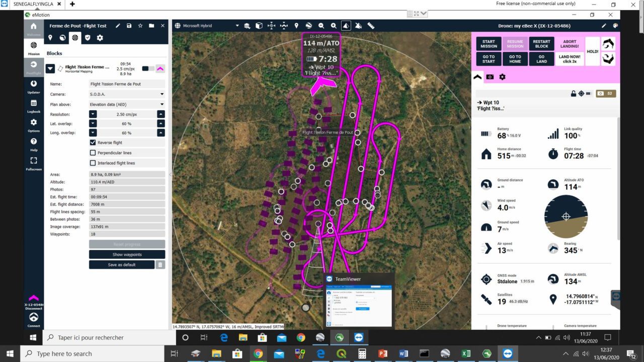Screen dimensions: 644x362
Task: Open the Camera S.O.D.A. dropdown
Action: [127, 94]
